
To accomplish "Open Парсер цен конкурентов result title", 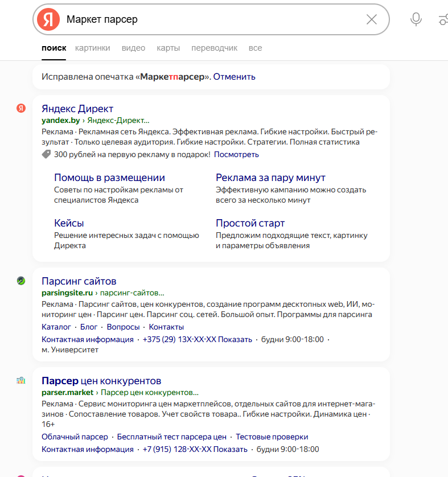I will [x=101, y=381].
